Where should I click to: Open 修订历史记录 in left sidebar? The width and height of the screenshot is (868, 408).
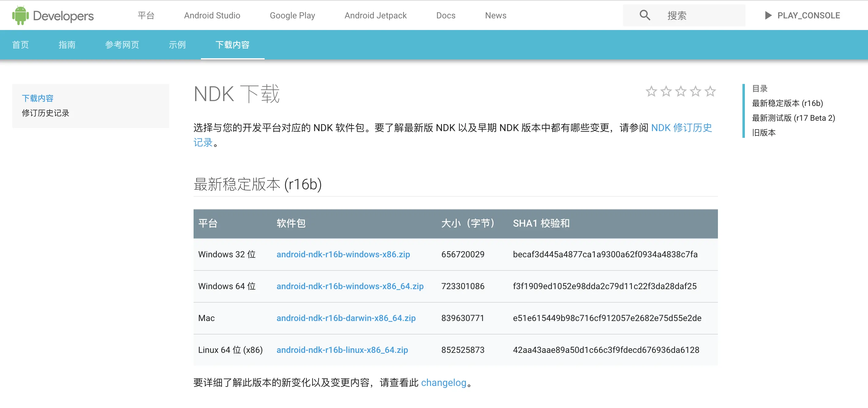click(46, 113)
